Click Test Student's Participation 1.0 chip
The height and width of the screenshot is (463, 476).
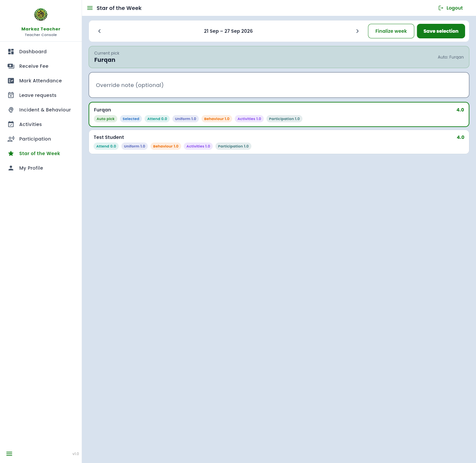tap(233, 146)
